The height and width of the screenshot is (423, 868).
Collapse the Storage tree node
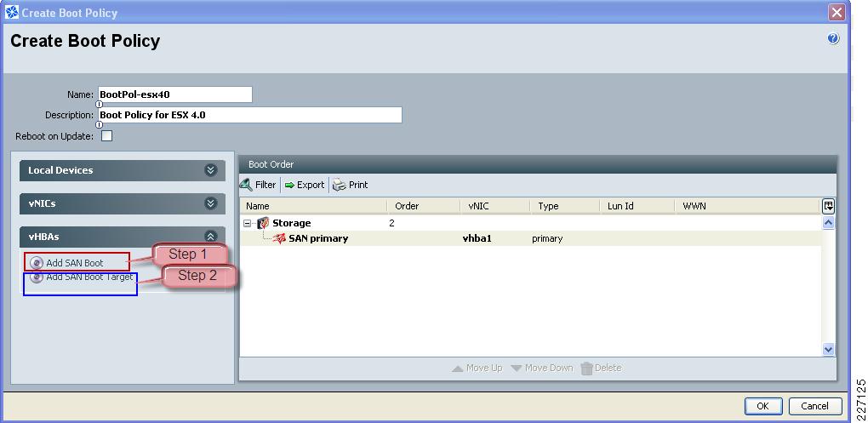(248, 224)
